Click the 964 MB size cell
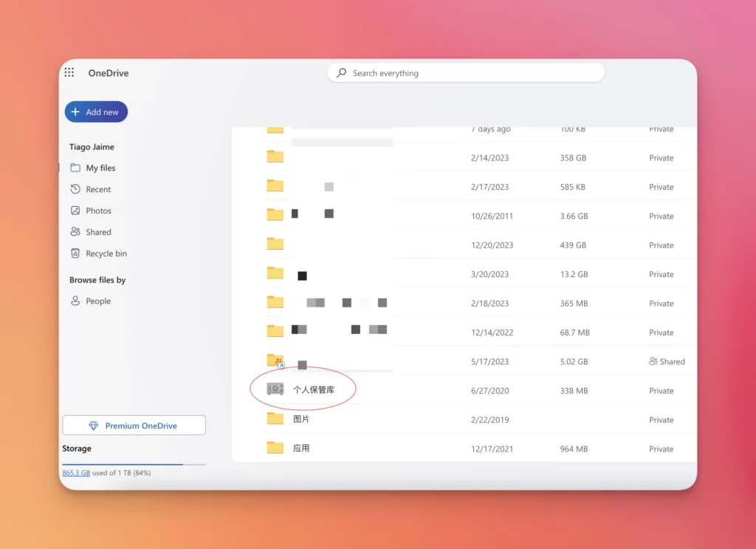 [x=574, y=449]
